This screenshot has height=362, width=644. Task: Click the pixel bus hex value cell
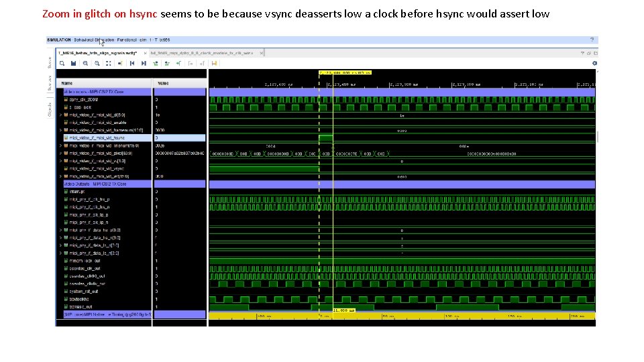click(x=180, y=153)
